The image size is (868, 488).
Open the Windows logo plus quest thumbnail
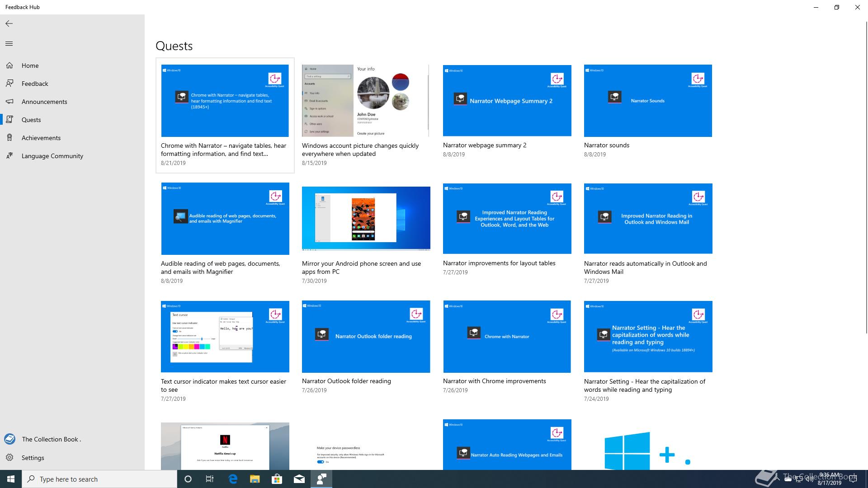(648, 446)
